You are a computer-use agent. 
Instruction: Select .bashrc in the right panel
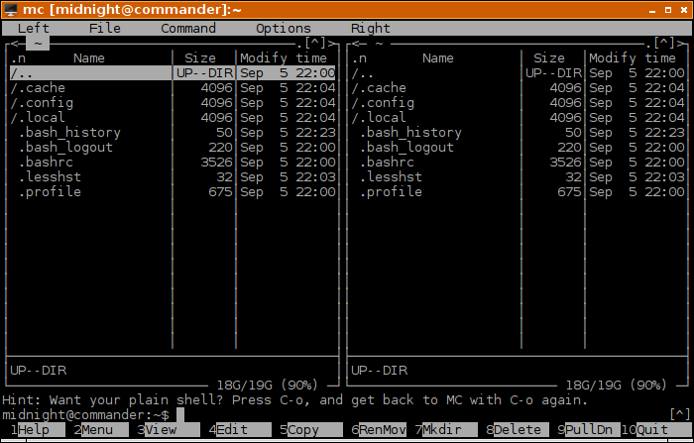click(x=386, y=162)
